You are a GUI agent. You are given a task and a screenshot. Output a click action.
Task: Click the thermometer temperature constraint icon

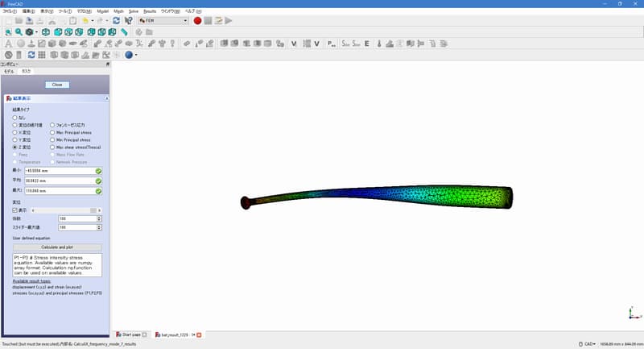coord(379,44)
